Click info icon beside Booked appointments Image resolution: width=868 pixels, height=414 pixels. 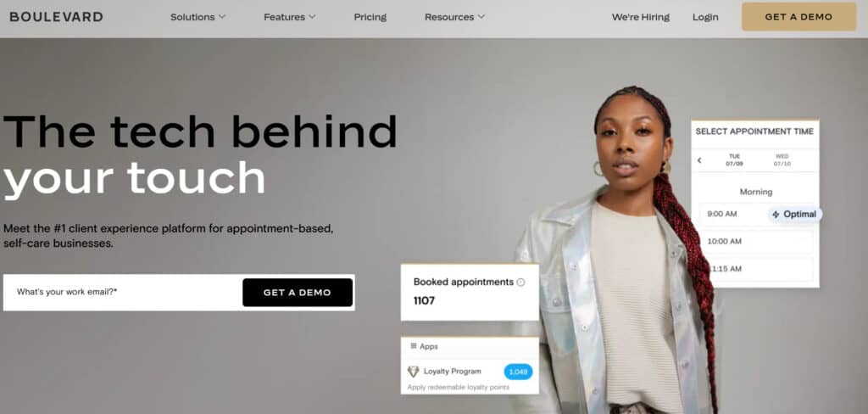click(x=520, y=283)
